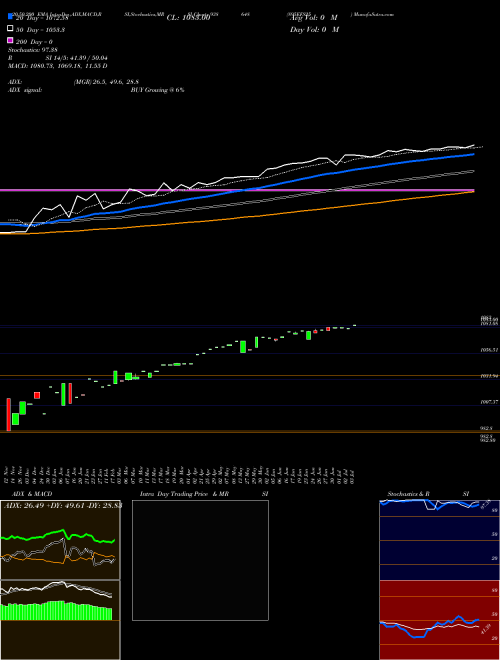Open the green MACD histogram panel

click(x=60, y=620)
